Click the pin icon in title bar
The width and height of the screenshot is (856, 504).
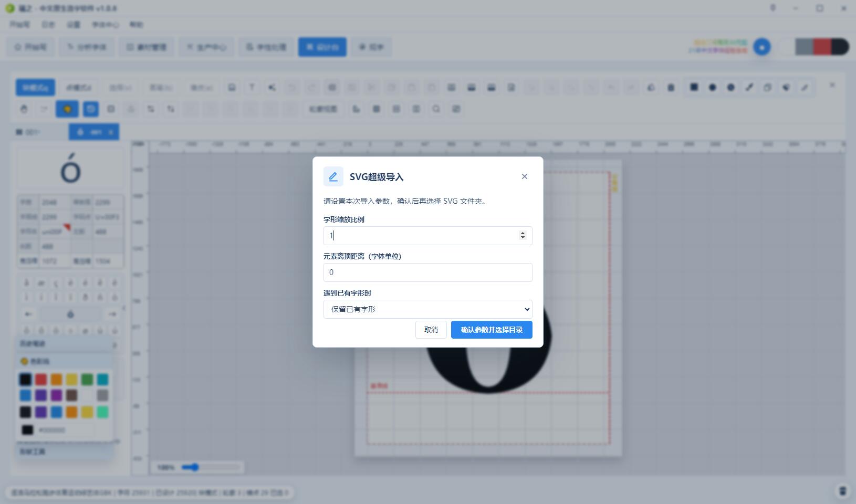773,8
